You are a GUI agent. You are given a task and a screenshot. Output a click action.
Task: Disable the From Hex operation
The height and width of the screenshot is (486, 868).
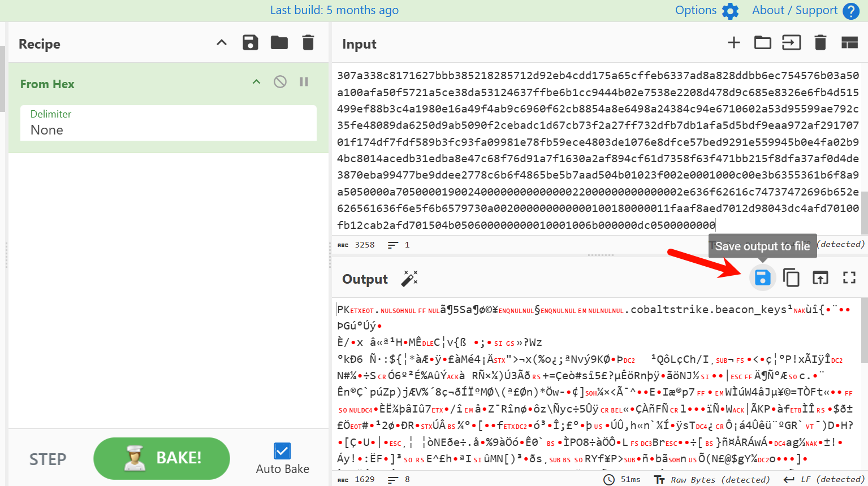point(280,82)
